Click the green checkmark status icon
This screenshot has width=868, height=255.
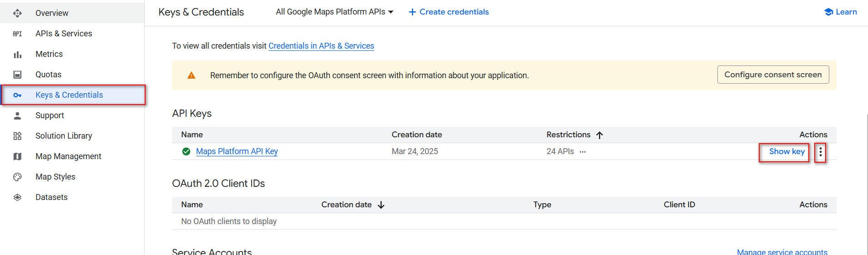pyautogui.click(x=186, y=151)
